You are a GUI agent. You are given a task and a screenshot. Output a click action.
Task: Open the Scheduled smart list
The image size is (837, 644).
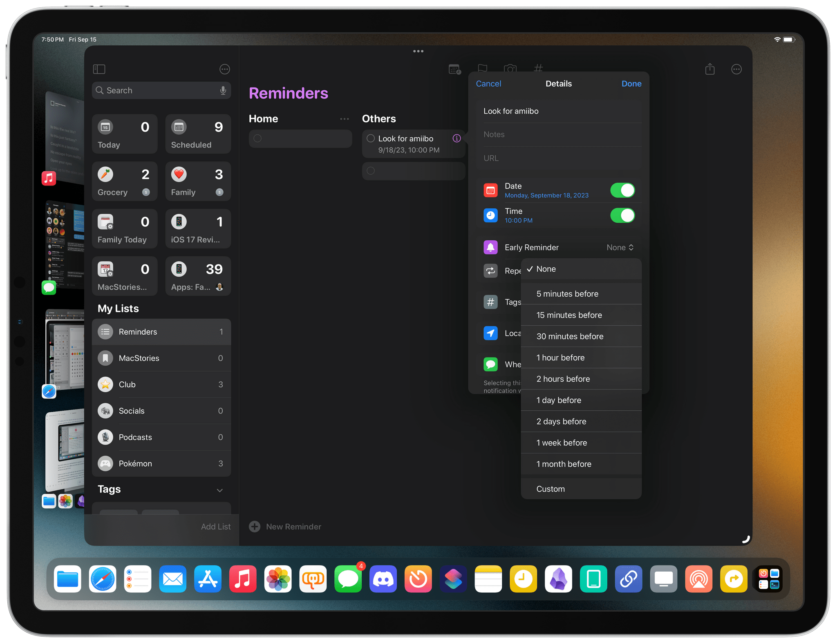[x=198, y=134]
